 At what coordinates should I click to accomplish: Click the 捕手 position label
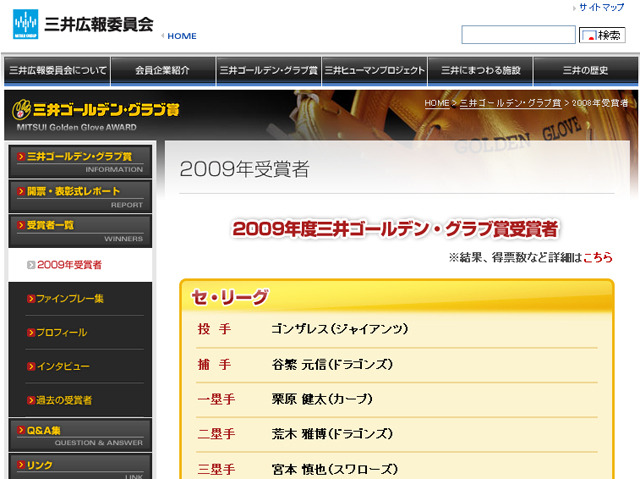(215, 364)
